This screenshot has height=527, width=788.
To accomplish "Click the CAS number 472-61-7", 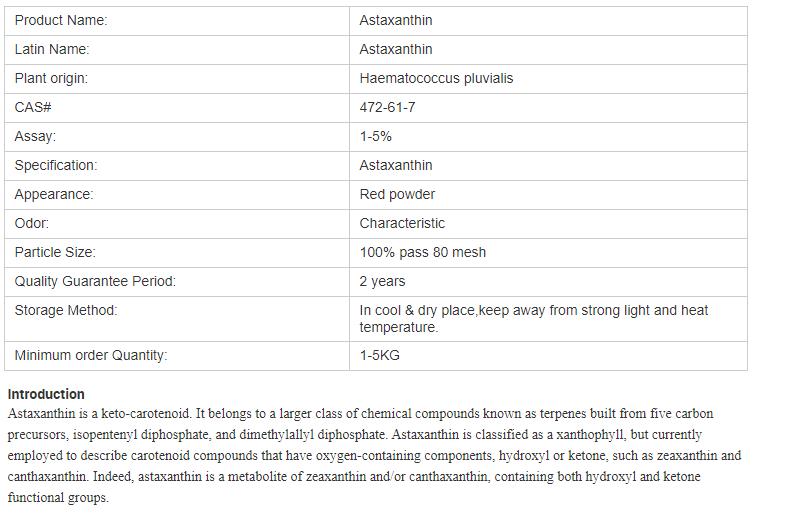I will point(387,107).
